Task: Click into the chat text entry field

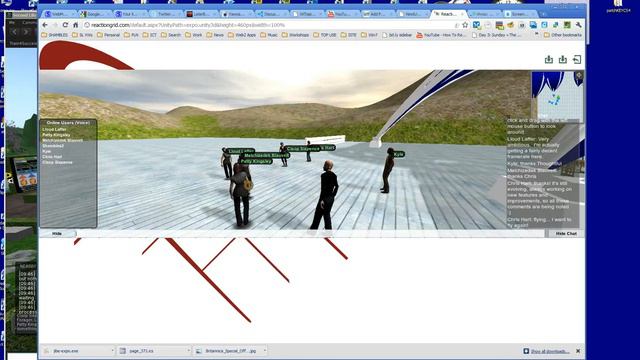Action: pyautogui.click(x=310, y=233)
